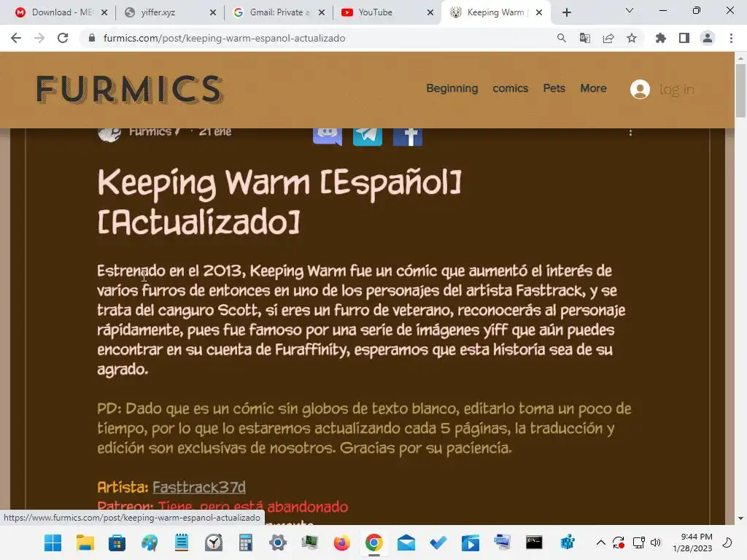747x560 pixels.
Task: Click the share page icon
Action: point(608,38)
